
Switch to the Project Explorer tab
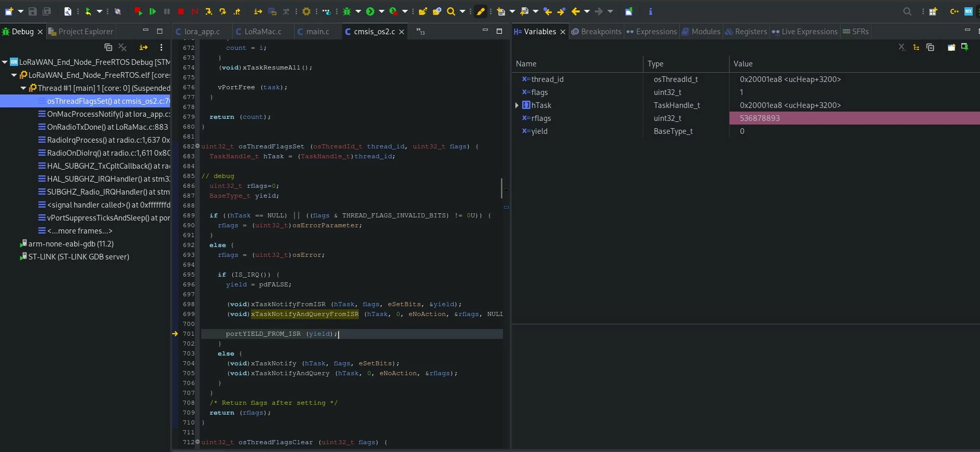click(80, 32)
